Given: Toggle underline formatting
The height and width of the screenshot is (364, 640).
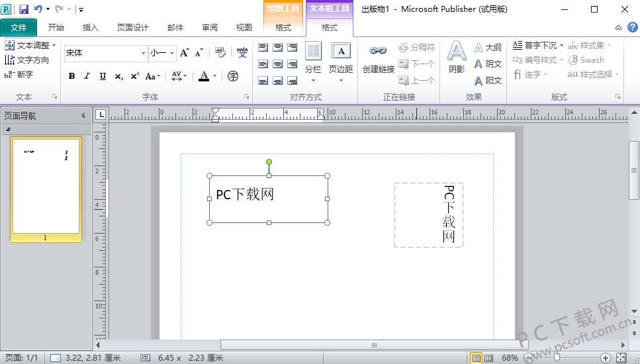Looking at the screenshot, I should tap(103, 76).
